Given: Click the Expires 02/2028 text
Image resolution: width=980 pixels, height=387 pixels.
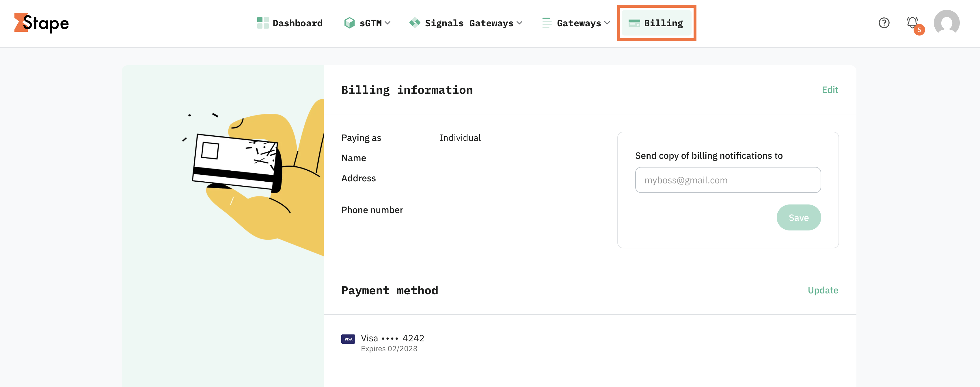Looking at the screenshot, I should tap(389, 349).
